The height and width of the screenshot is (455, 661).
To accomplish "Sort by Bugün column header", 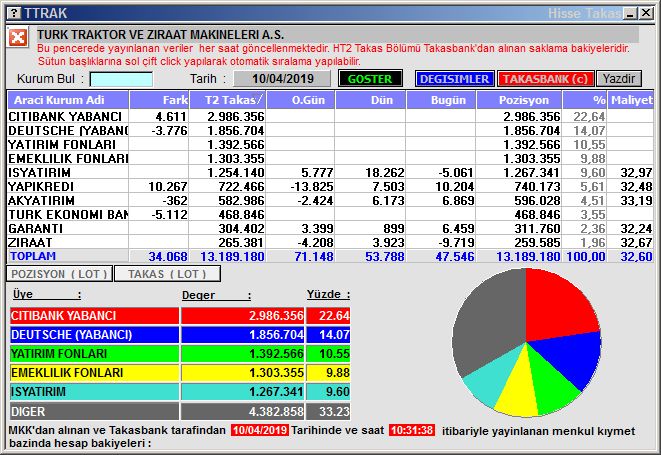I will 441,100.
